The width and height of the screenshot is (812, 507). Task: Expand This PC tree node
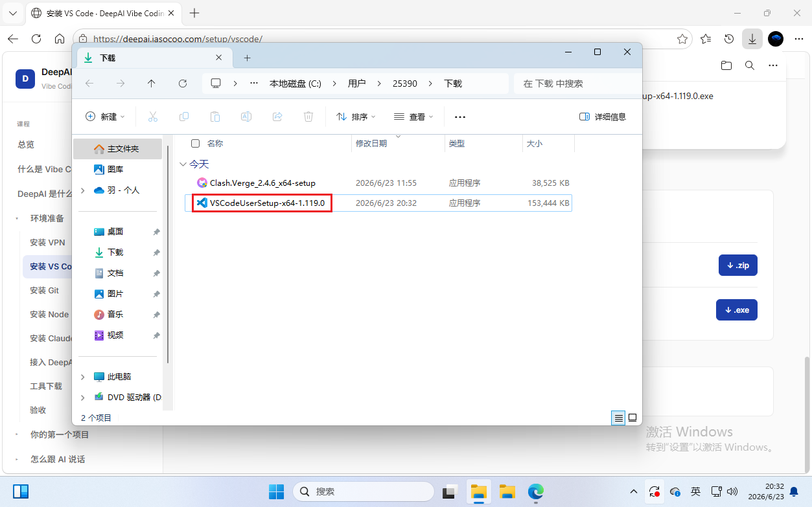(x=82, y=376)
